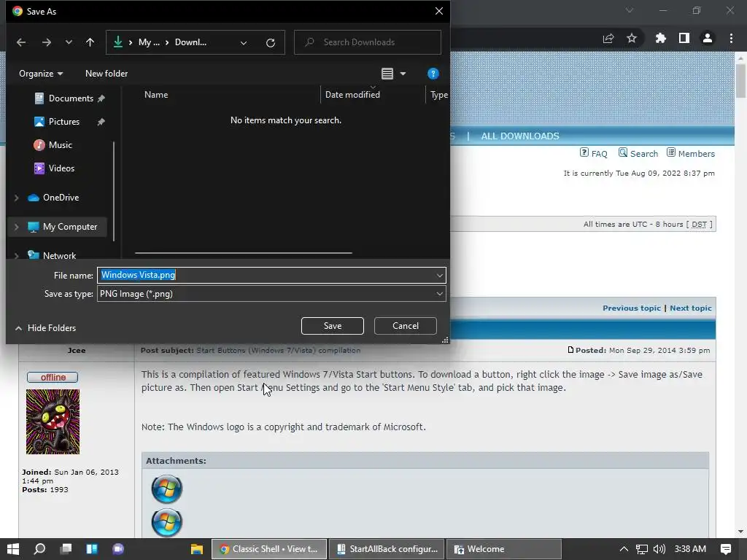Open the volume speaker tray icon
This screenshot has height=560, width=747.
(x=659, y=549)
